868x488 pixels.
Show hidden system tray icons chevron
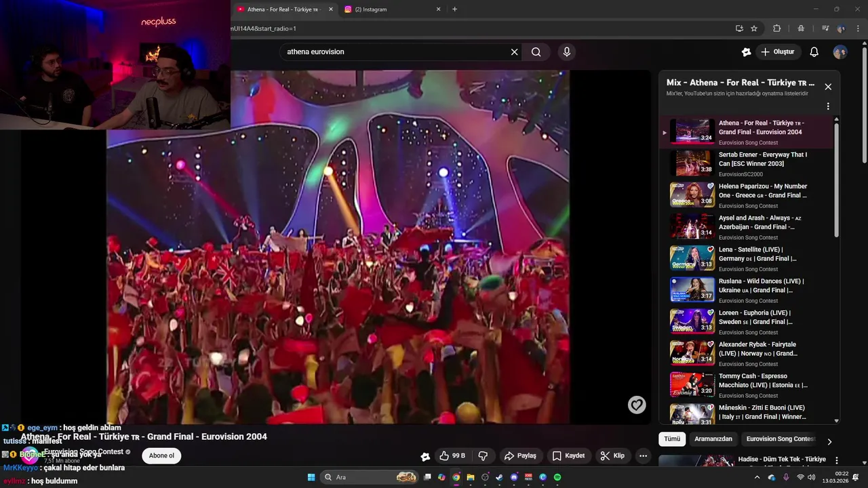pos(757,477)
